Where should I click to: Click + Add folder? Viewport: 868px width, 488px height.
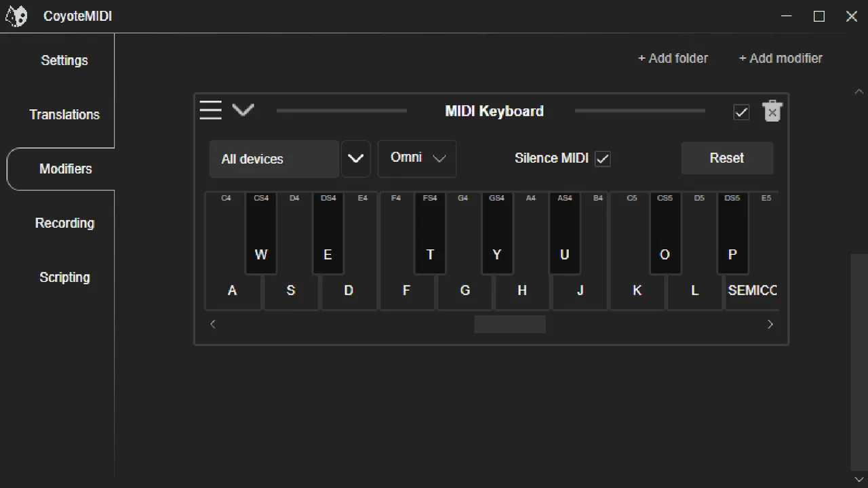pos(673,58)
